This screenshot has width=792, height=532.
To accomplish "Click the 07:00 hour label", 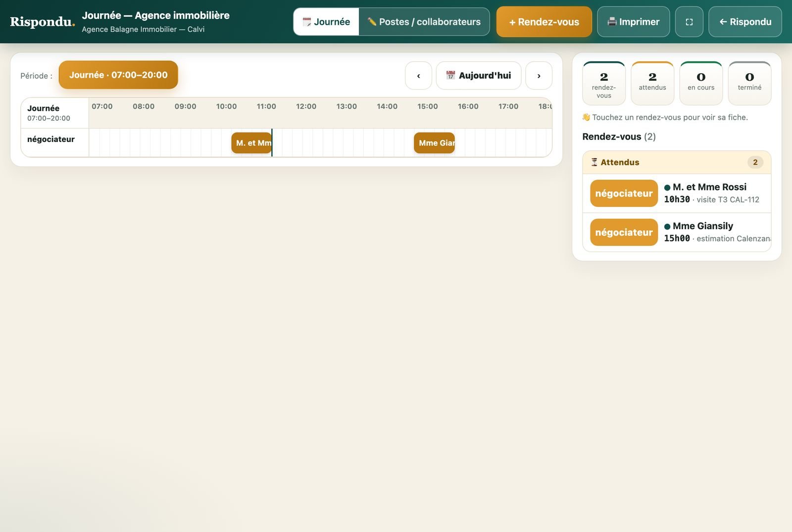I will 102,106.
